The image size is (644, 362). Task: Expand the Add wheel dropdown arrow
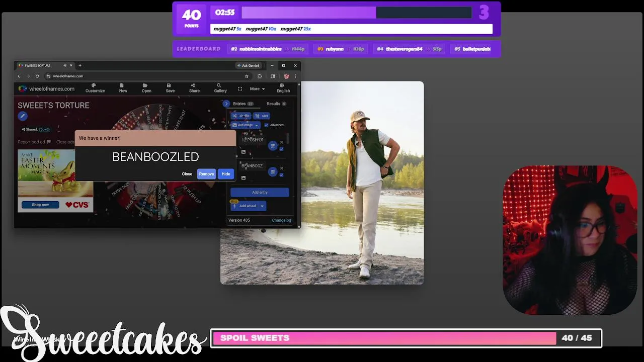pos(262,206)
